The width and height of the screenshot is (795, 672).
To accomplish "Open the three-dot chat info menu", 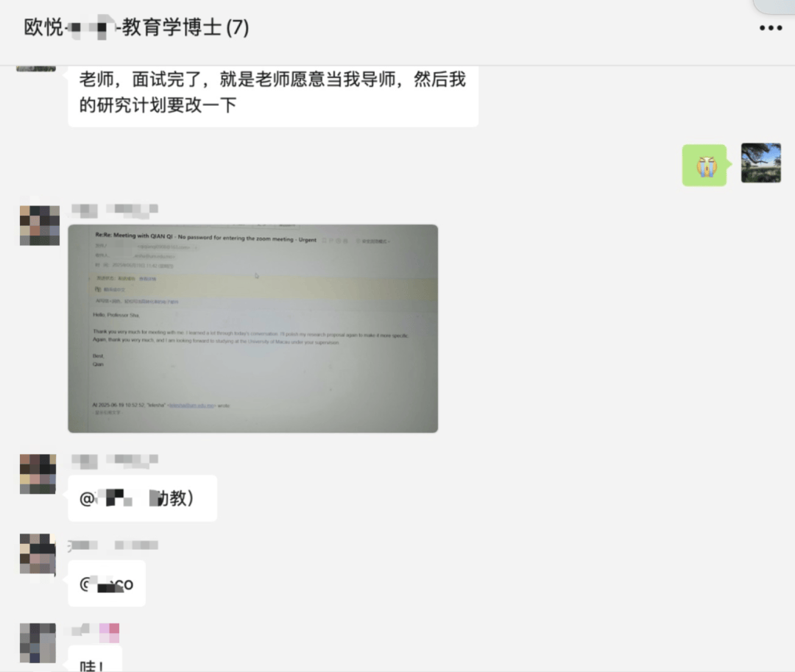I will point(770,28).
